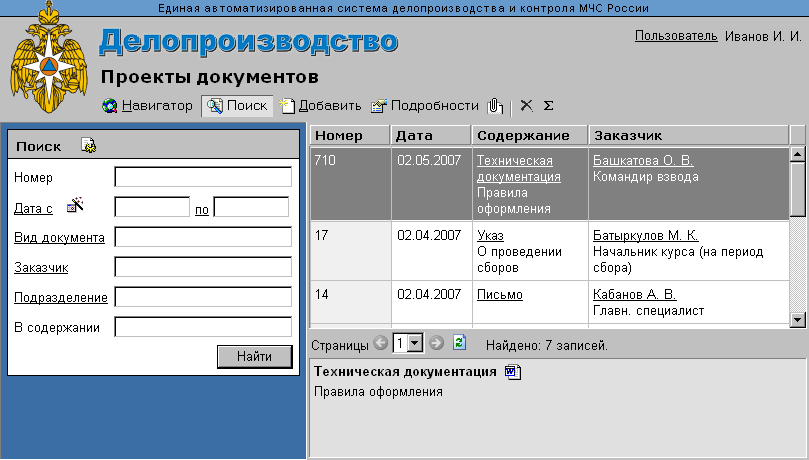Click the Подразделение link
The image size is (809, 460).
point(61,298)
